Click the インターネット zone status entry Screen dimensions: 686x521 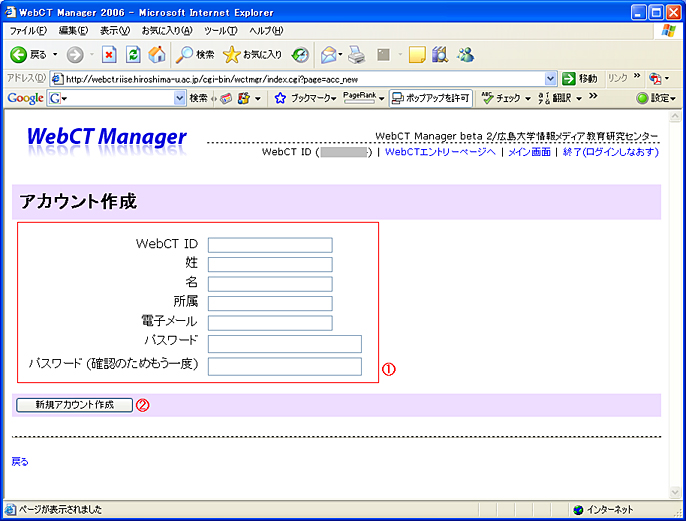point(603,510)
